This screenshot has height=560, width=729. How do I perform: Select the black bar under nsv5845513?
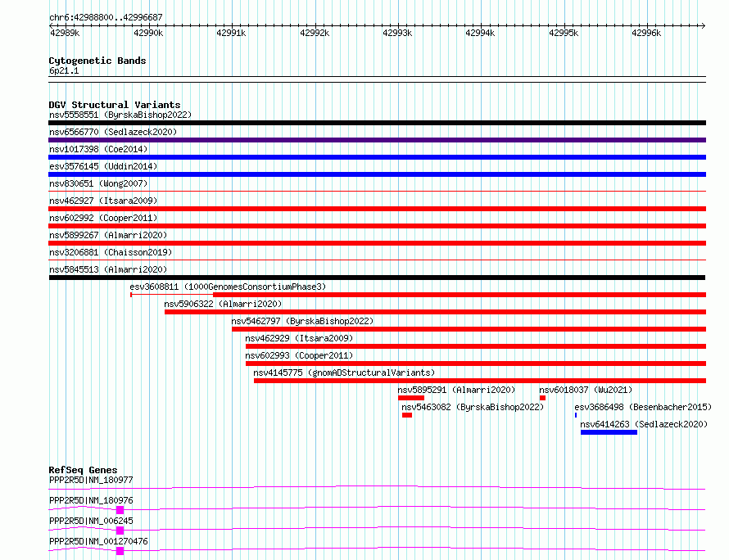pos(377,278)
